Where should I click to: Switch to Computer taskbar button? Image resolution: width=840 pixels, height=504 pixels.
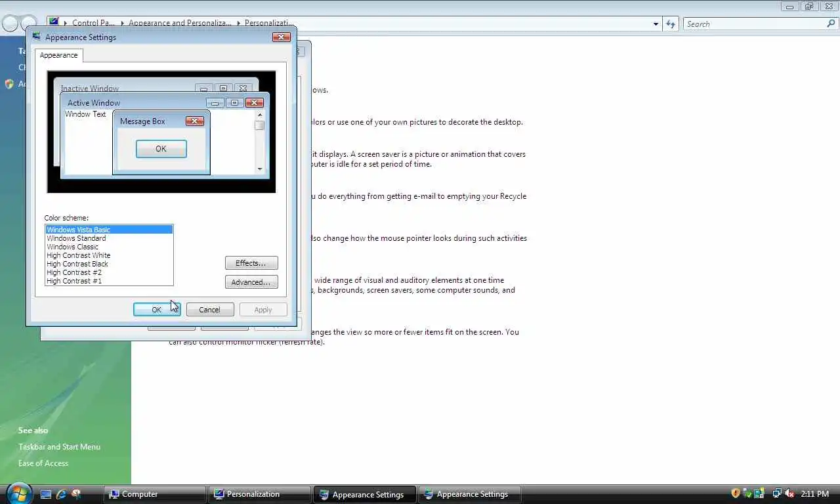154,494
